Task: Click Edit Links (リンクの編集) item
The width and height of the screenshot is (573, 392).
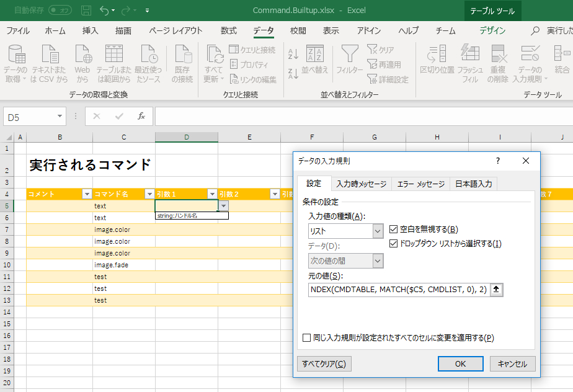Action: click(253, 79)
